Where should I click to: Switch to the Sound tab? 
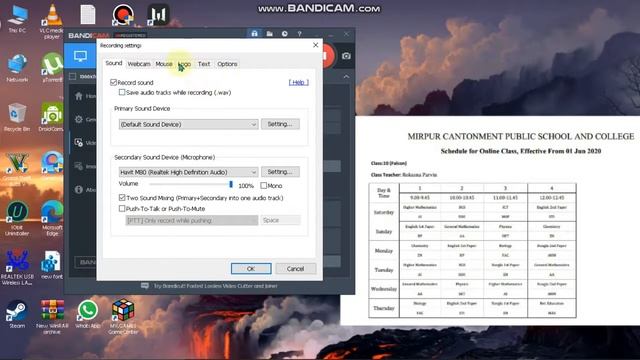click(x=113, y=63)
